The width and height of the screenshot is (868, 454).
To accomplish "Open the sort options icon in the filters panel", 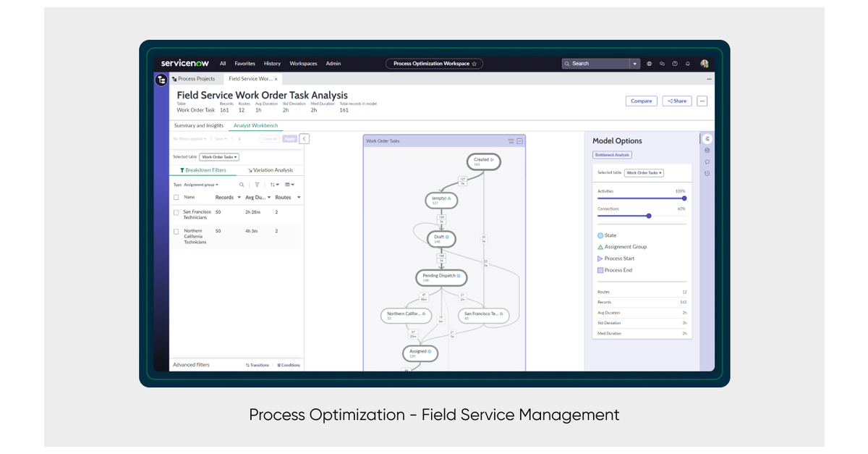I will 274,185.
